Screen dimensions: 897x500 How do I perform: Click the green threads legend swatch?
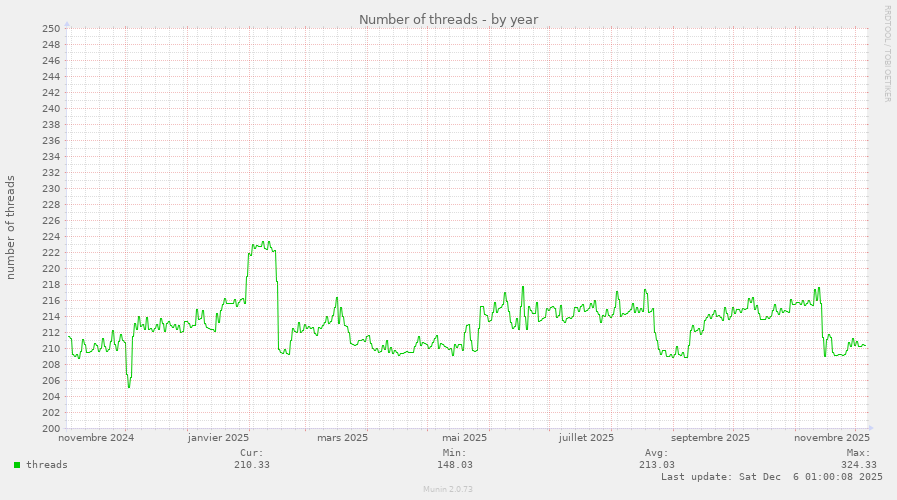(x=17, y=465)
